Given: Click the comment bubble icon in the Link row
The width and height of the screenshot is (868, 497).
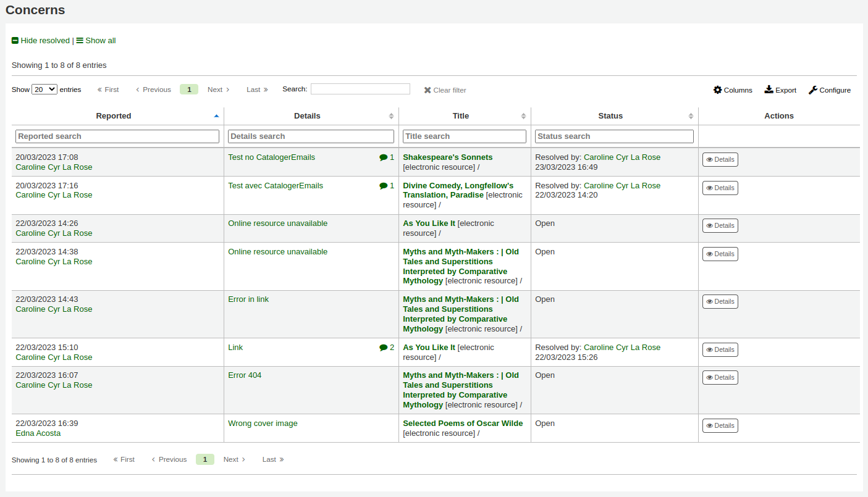Looking at the screenshot, I should pyautogui.click(x=383, y=348).
